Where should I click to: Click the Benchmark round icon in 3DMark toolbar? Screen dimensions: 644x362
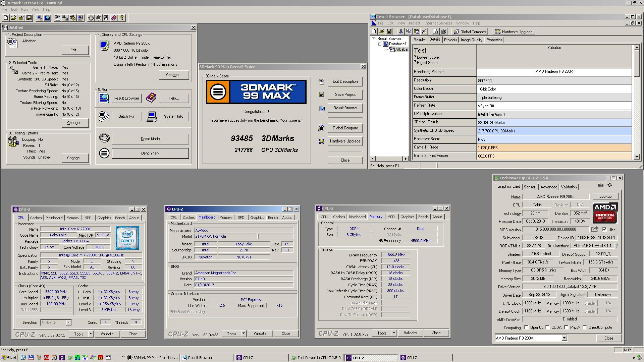click(99, 18)
